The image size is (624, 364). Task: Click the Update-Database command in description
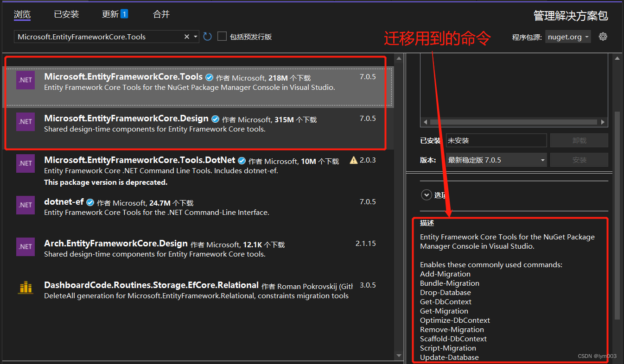449,358
